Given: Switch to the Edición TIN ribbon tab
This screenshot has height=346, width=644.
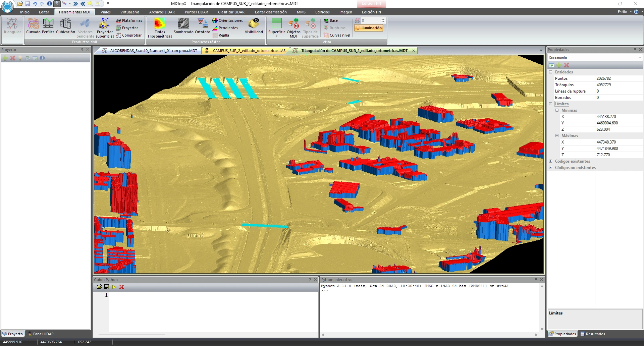Looking at the screenshot, I should [x=371, y=12].
